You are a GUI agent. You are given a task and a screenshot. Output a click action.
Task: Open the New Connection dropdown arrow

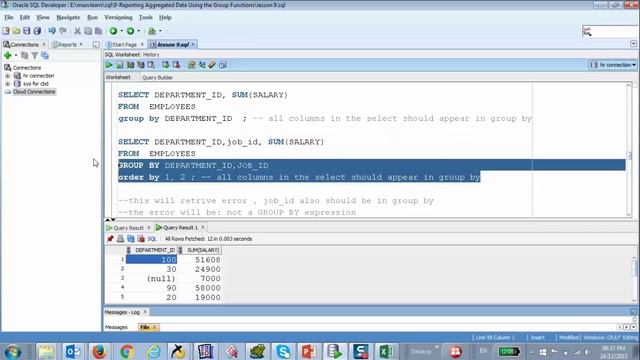[x=16, y=56]
